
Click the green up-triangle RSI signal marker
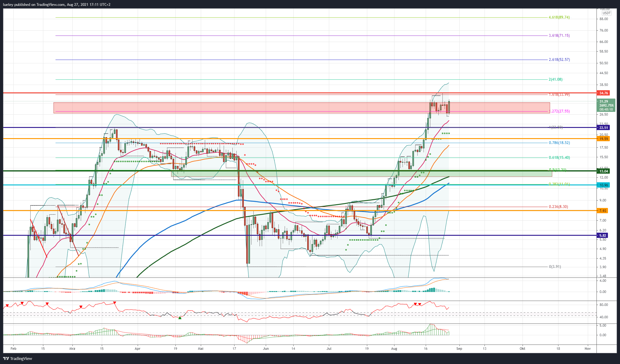[x=180, y=318]
